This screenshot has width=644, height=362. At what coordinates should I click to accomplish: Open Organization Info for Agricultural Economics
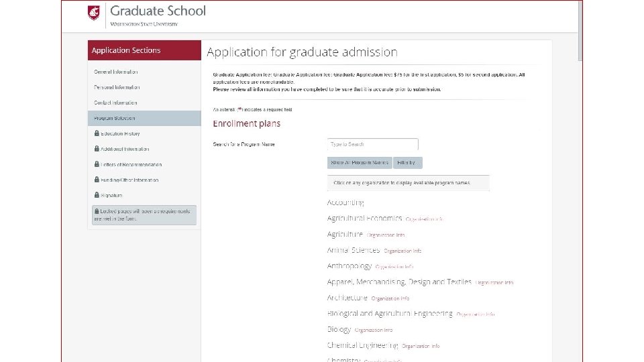point(424,219)
